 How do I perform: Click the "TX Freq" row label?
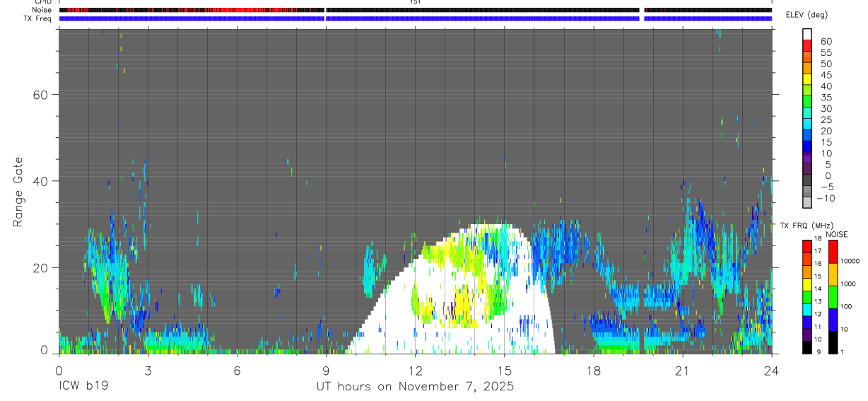pyautogui.click(x=38, y=18)
